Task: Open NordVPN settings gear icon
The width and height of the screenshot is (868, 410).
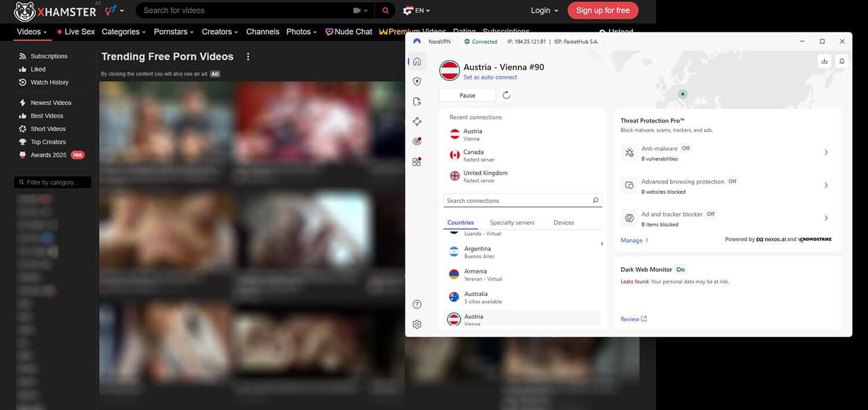Action: click(x=417, y=324)
